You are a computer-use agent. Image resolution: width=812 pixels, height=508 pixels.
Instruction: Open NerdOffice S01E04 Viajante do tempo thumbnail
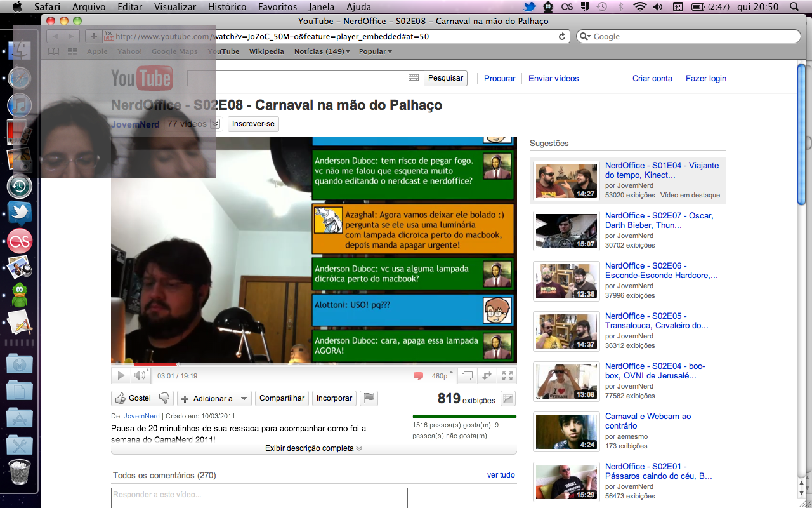(566, 181)
